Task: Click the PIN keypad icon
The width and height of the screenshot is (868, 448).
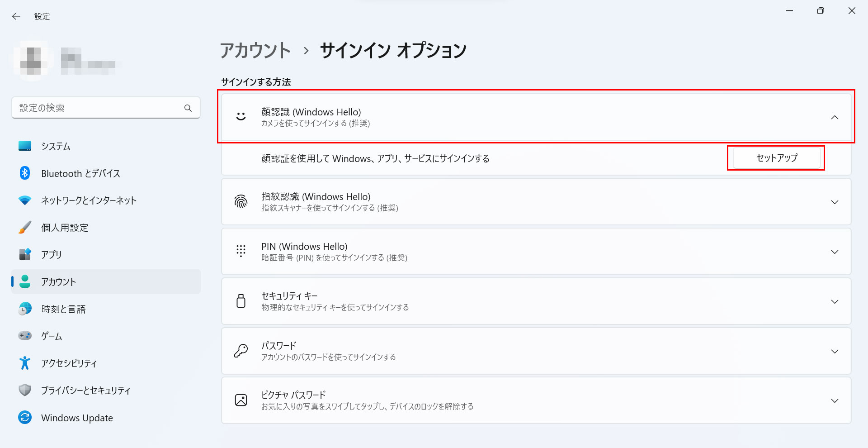Action: (241, 251)
